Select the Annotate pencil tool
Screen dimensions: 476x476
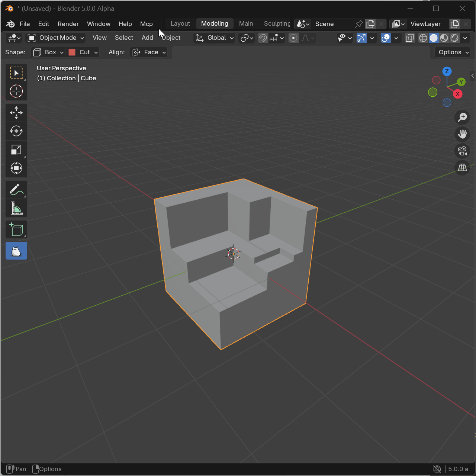click(x=16, y=190)
